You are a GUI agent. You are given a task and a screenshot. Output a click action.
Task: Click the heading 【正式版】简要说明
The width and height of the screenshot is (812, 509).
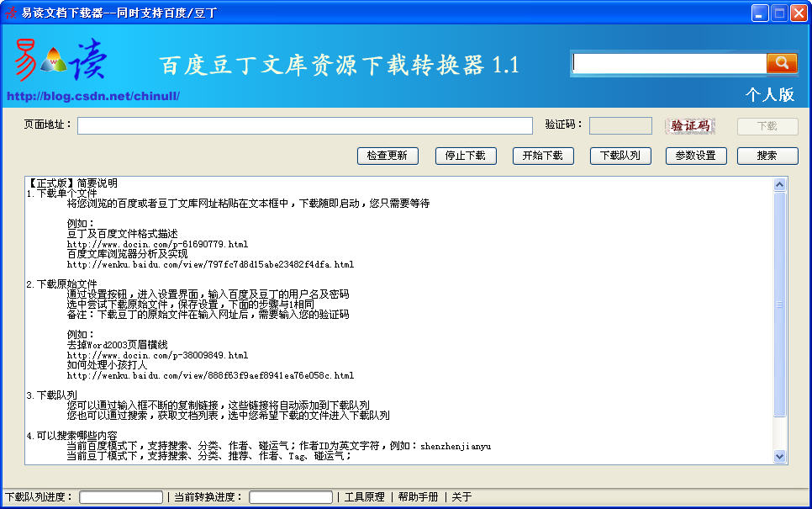point(72,183)
